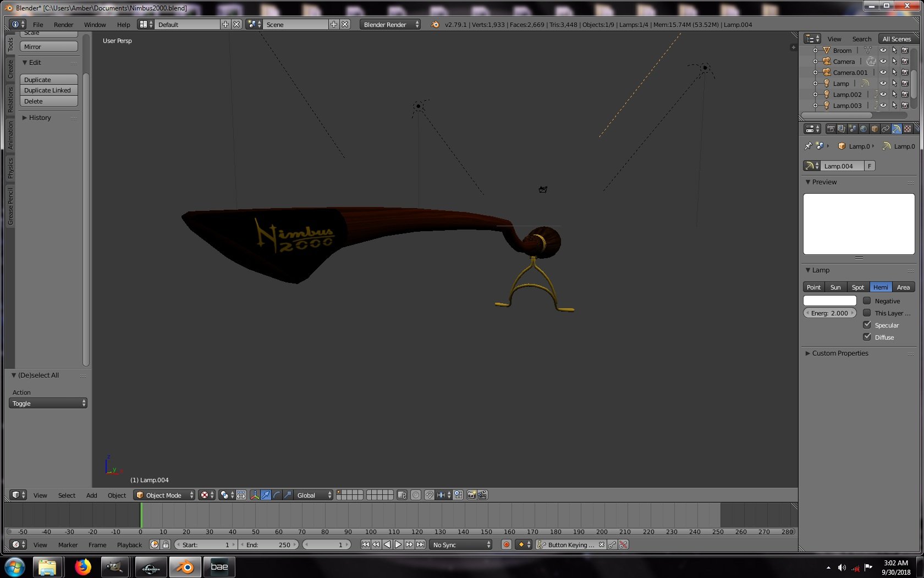Select the rotate manipulator arc

click(277, 495)
